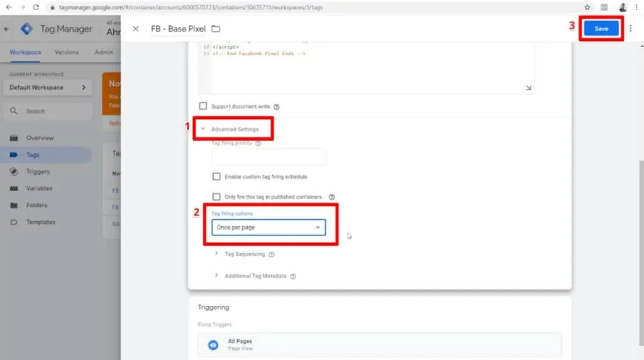Screen dimensions: 644x360
Task: Open the browser extension icon beside the star
Action: coord(604,8)
